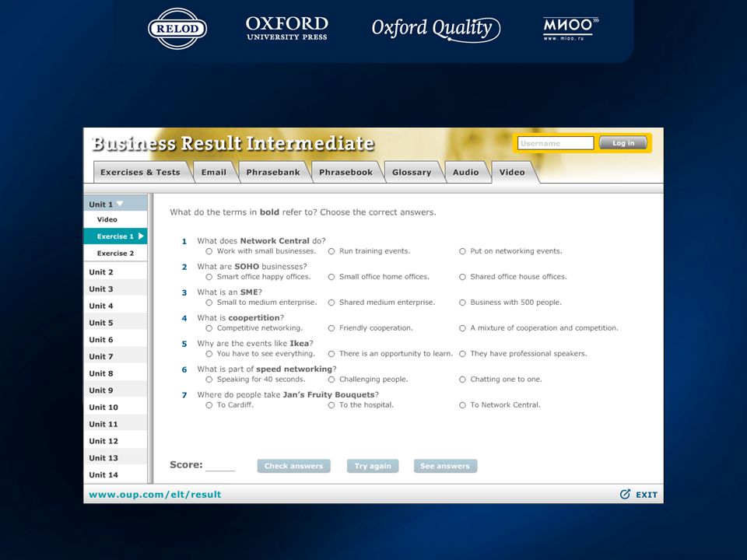Click the RELOD logo
The image size is (747, 560).
(x=177, y=29)
